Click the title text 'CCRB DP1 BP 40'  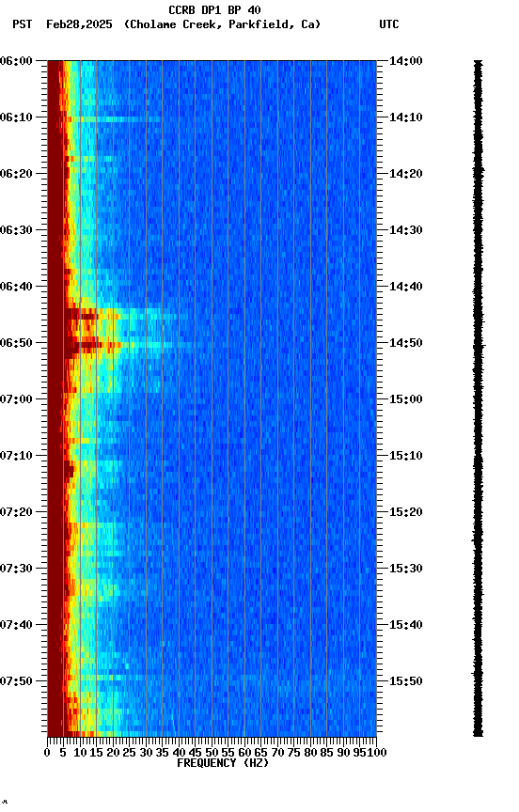pyautogui.click(x=214, y=10)
